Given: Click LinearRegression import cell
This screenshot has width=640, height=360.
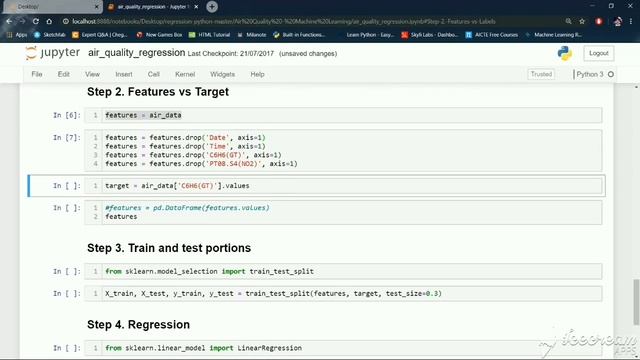Looking at the screenshot, I should pyautogui.click(x=343, y=348).
